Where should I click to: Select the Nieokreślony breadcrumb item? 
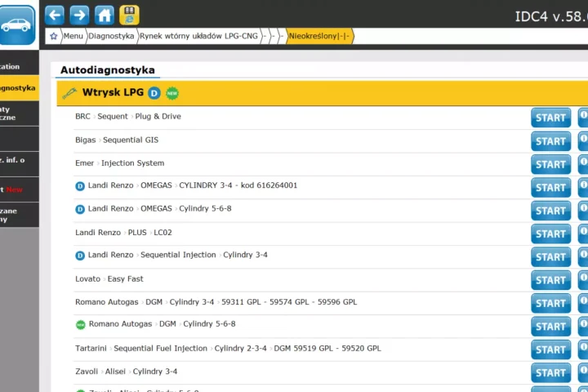pos(319,36)
